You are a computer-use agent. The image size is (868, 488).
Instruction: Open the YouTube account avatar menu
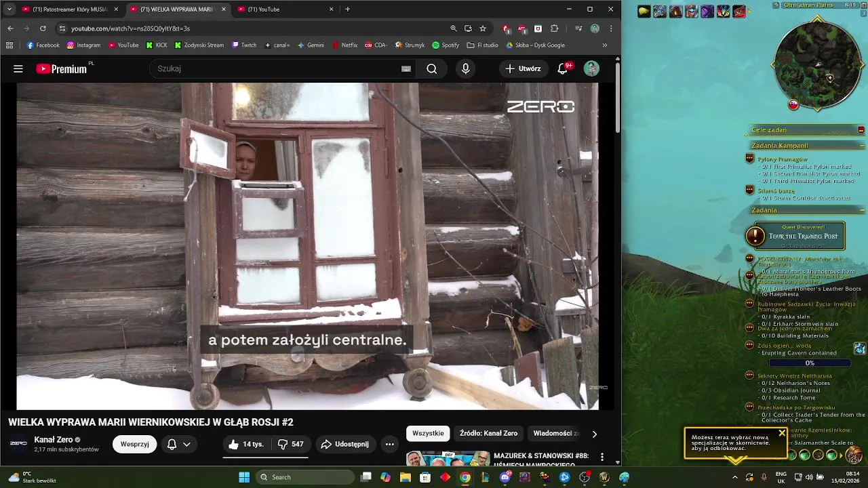pos(591,68)
